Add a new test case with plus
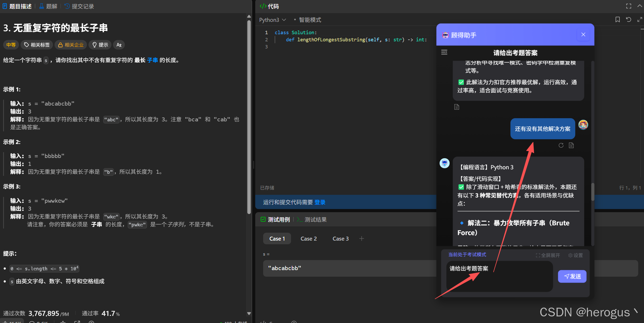Image resolution: width=644 pixels, height=323 pixels. click(361, 238)
